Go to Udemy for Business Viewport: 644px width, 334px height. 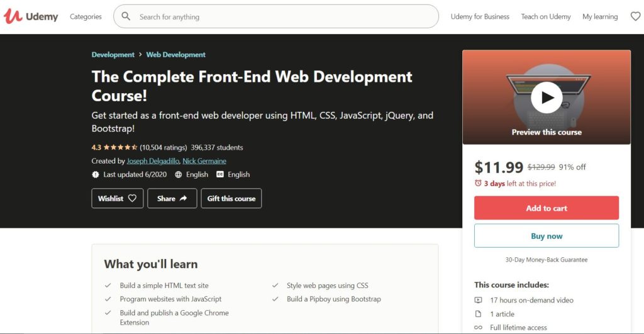(x=480, y=16)
